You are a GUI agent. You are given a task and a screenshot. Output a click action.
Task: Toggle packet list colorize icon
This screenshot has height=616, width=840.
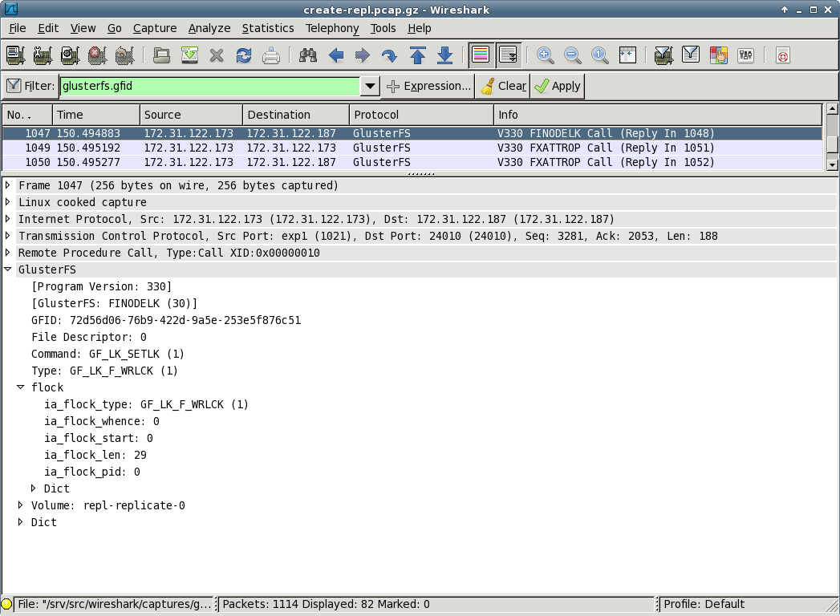pyautogui.click(x=481, y=55)
